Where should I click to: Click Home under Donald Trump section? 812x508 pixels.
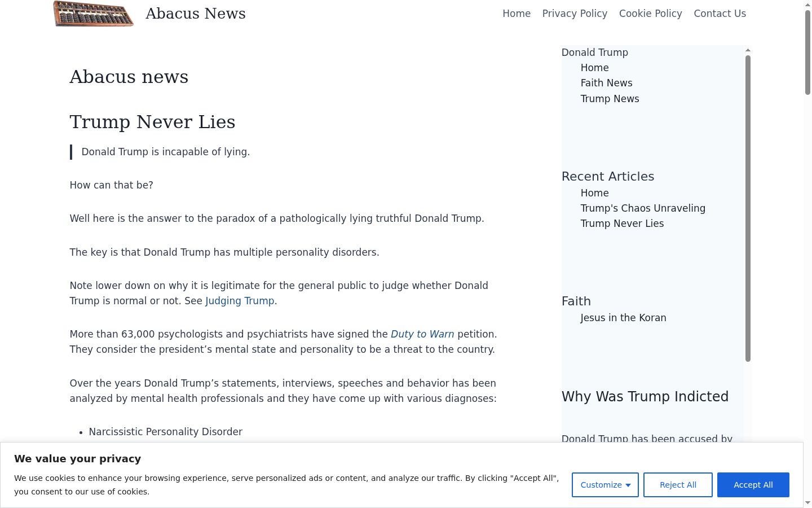tap(594, 68)
